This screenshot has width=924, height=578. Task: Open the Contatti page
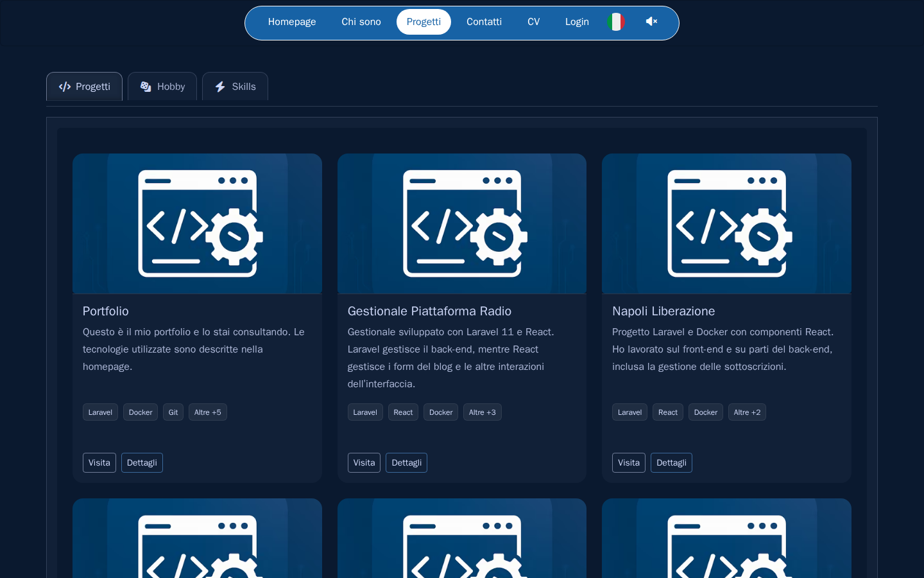484,22
